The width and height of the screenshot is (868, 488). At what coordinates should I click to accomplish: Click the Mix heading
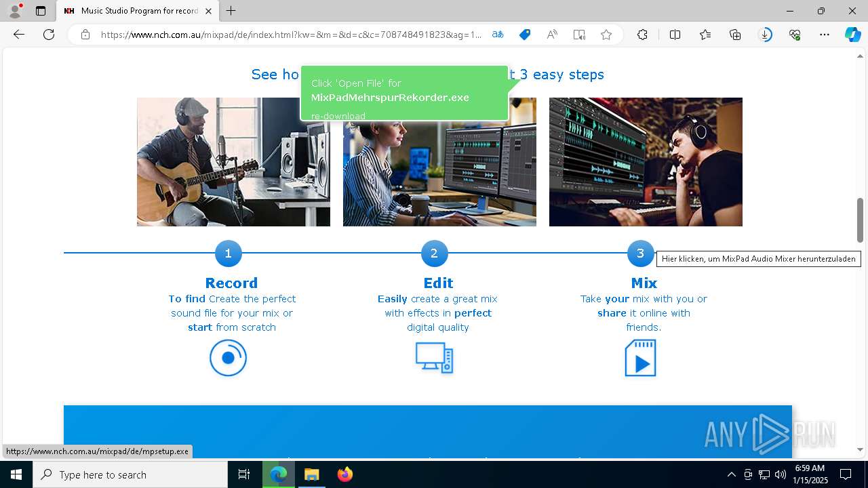(x=644, y=283)
